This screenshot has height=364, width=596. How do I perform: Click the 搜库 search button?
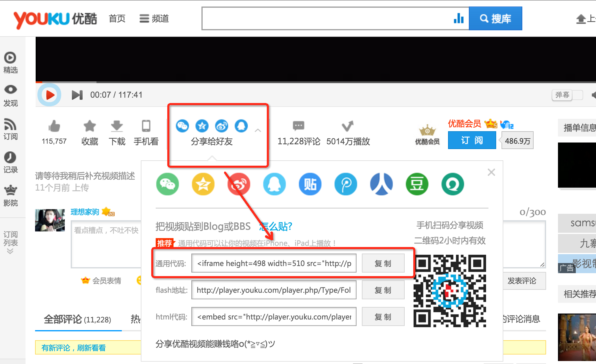tap(495, 18)
